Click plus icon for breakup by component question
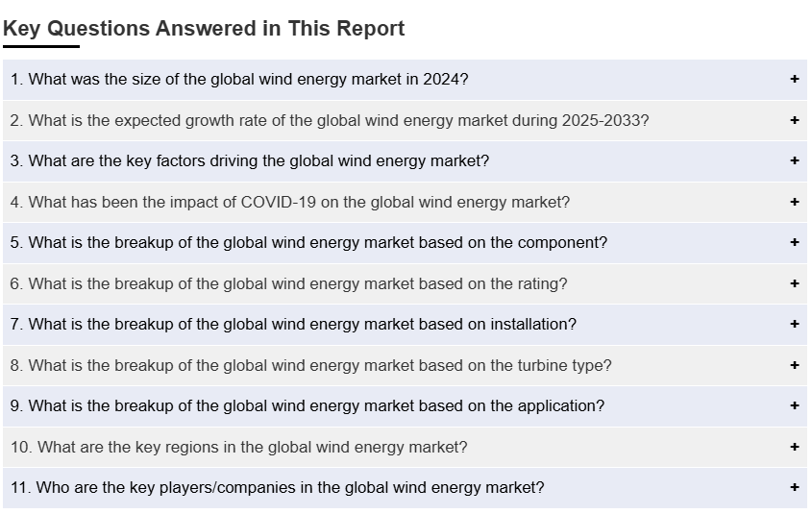This screenshot has width=812, height=514. click(794, 243)
